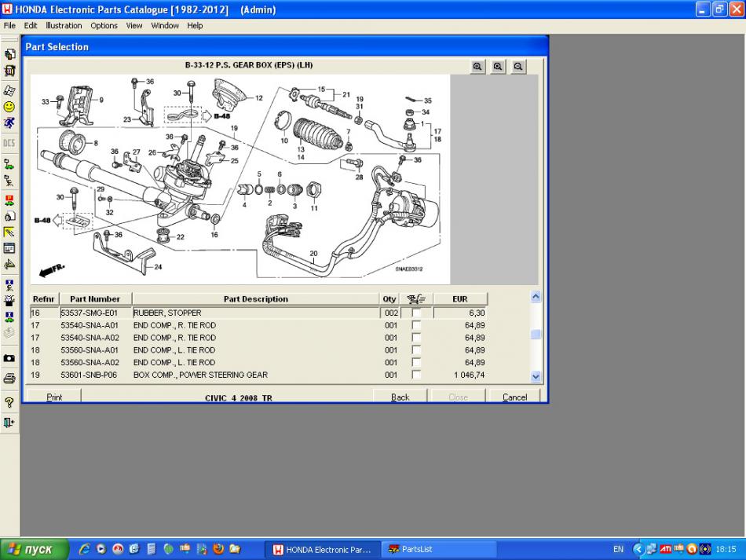Launch Internet Explorer from quick launch
The width and height of the screenshot is (746, 560).
[85, 549]
